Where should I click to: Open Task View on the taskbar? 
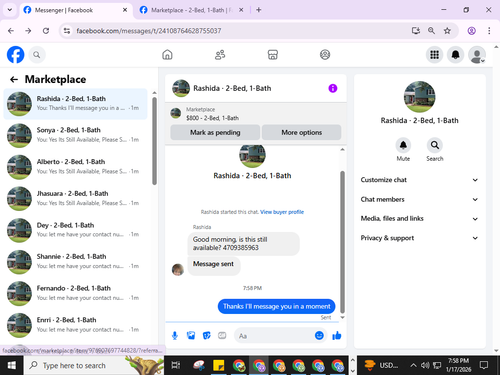coord(176,365)
